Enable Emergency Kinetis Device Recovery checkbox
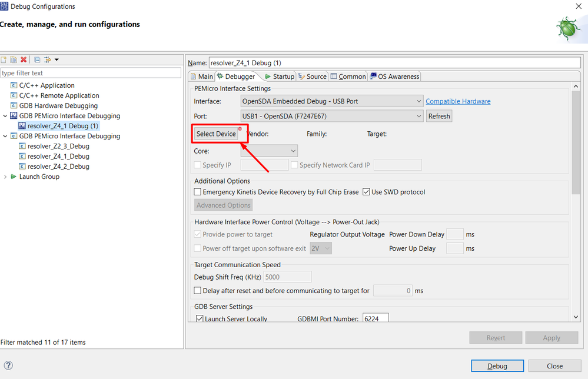Screen dimensions: 588x379 (198, 192)
